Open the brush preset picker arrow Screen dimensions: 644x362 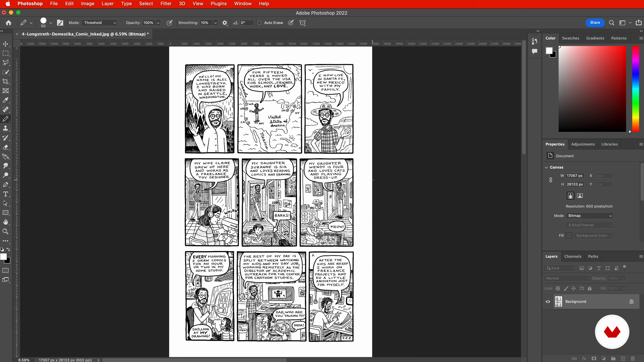coord(50,23)
